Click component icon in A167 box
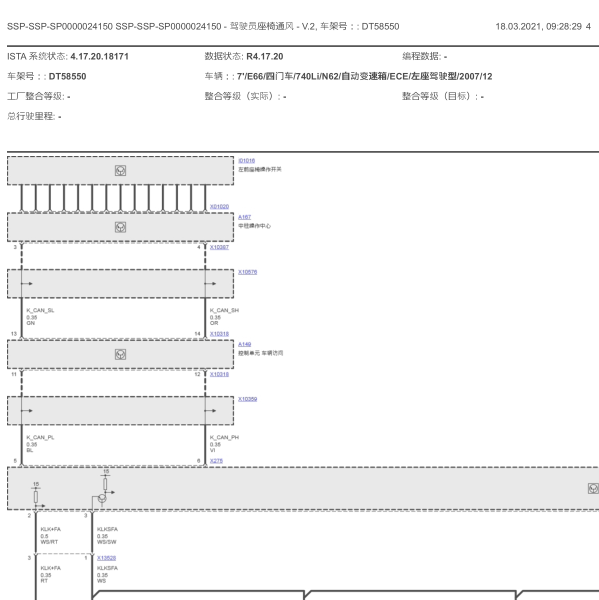The width and height of the screenshot is (599, 600). [121, 227]
